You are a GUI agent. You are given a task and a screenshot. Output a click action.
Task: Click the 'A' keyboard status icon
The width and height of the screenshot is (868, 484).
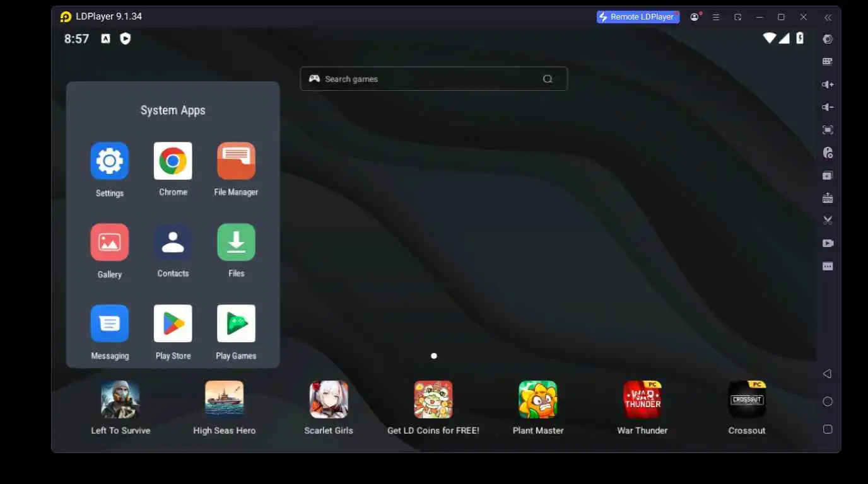105,38
